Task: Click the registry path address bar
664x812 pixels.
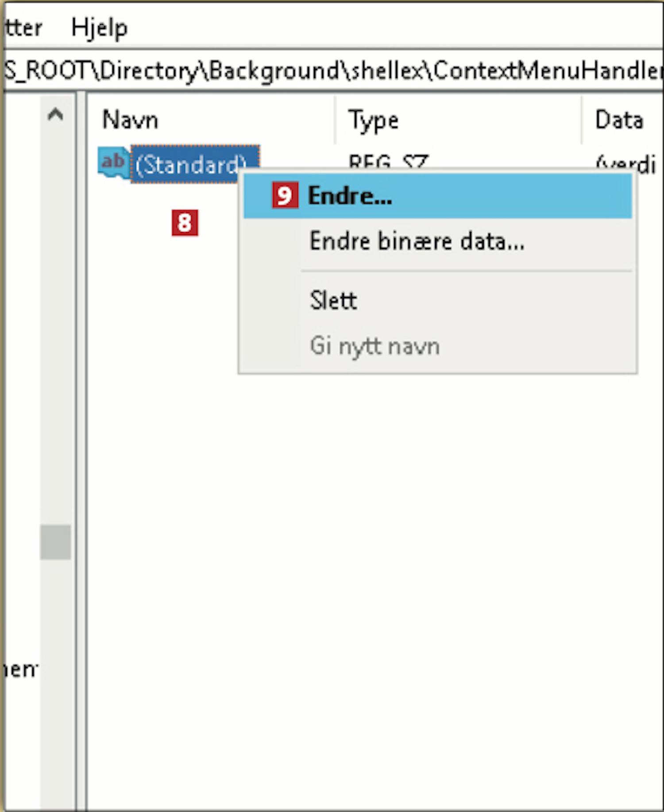Action: 332,70
